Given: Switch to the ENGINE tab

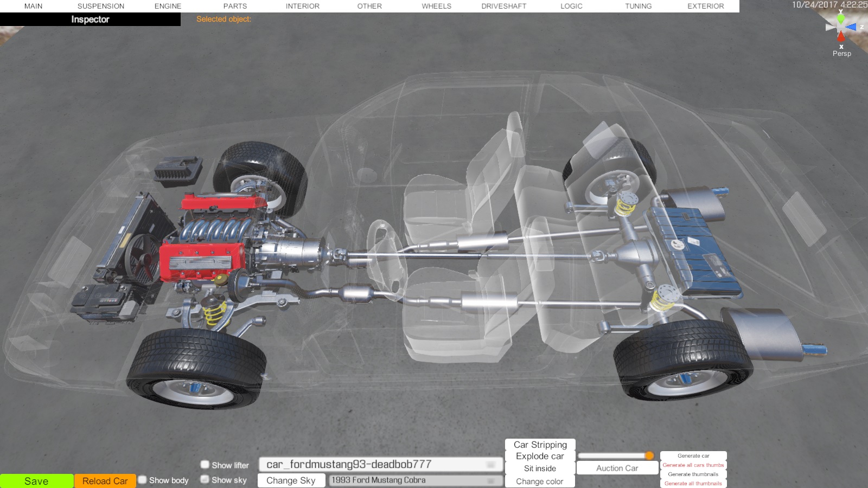Looking at the screenshot, I should click(168, 6).
